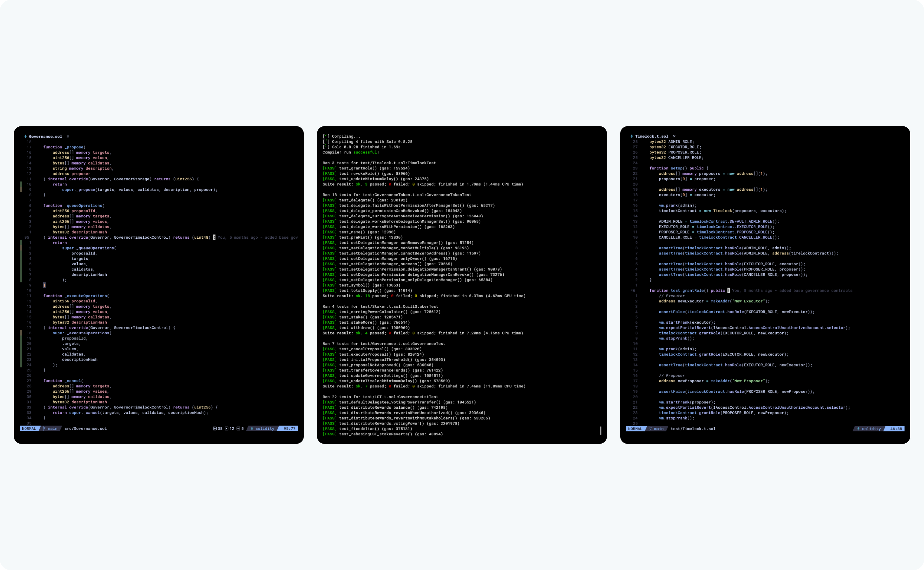Click test_grantRole function definition line
The image size is (924, 570).
pyautogui.click(x=687, y=291)
